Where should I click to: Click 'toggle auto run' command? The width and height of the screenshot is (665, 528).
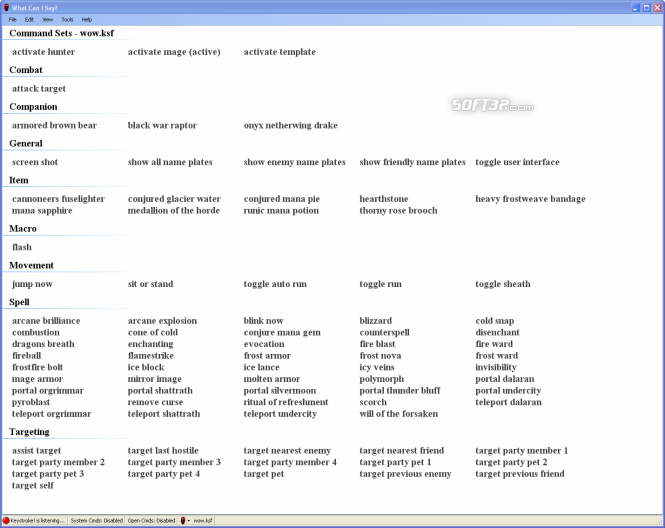point(275,284)
